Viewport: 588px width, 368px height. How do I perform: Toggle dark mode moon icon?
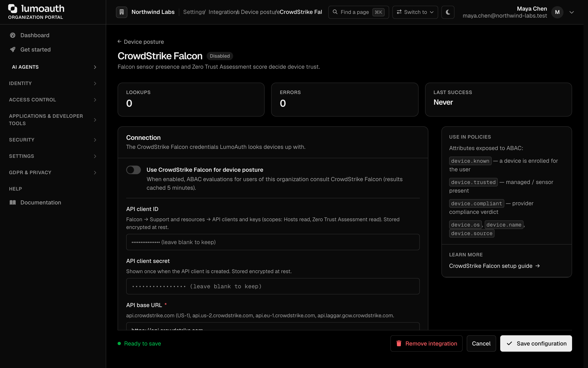coord(448,12)
